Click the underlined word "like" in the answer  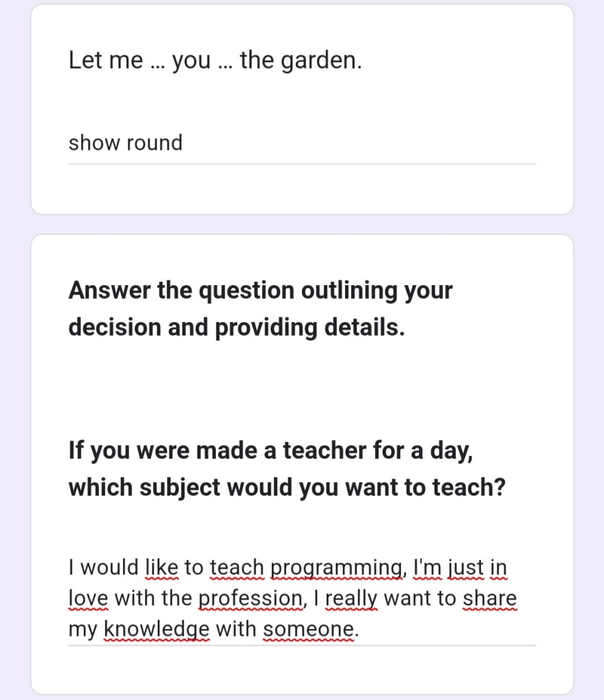[161, 568]
